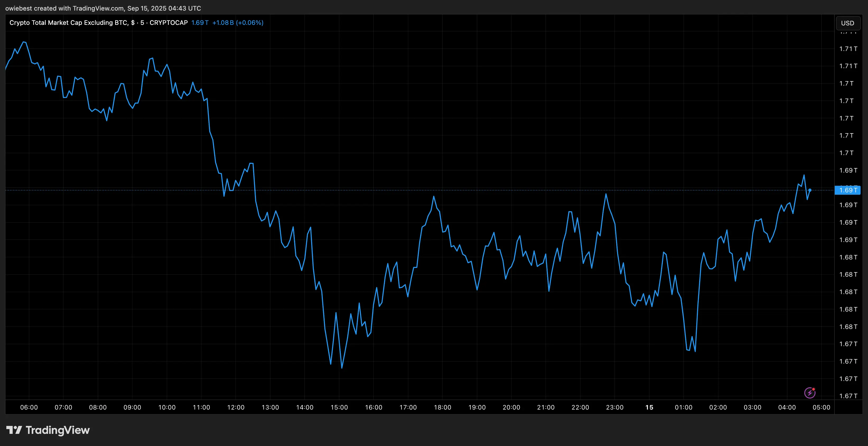868x446 pixels.
Task: Click the 08:00 time axis label
Action: point(98,407)
